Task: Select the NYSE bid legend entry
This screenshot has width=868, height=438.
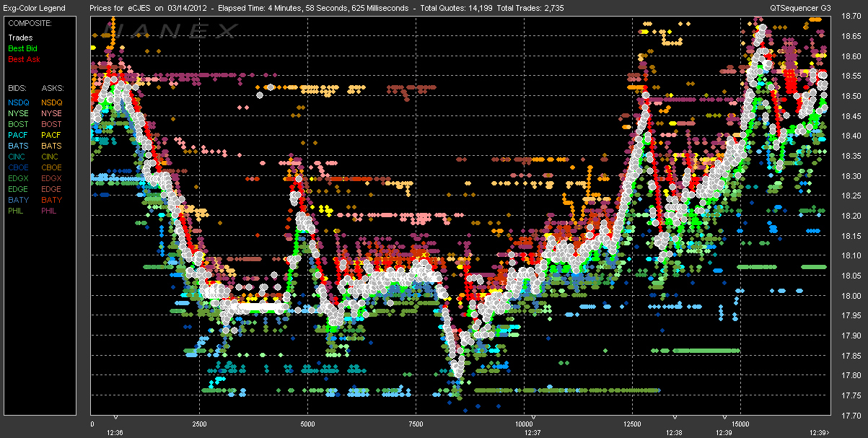Action: (x=19, y=113)
